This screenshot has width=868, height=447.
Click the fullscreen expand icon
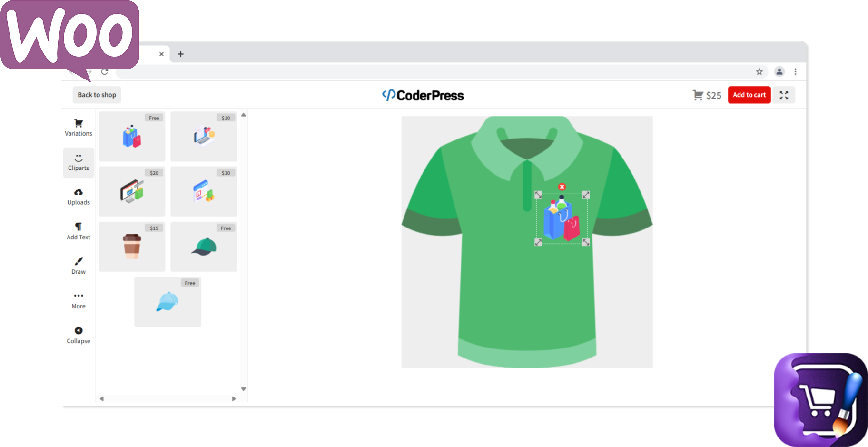[784, 95]
